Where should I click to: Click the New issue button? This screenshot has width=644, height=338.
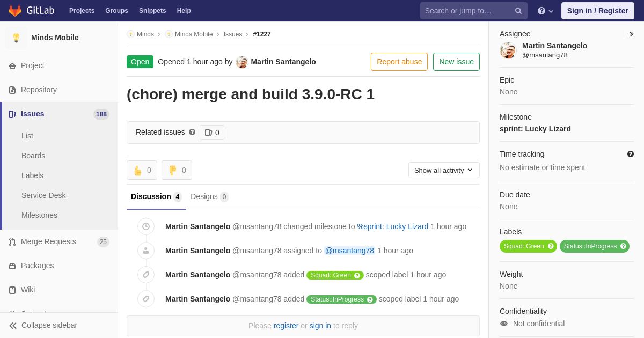coord(456,62)
